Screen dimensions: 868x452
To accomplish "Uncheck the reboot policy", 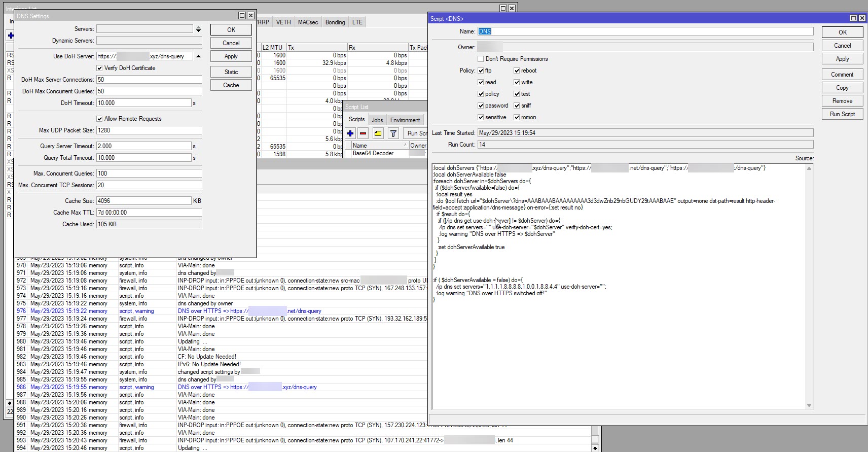I will 517,71.
